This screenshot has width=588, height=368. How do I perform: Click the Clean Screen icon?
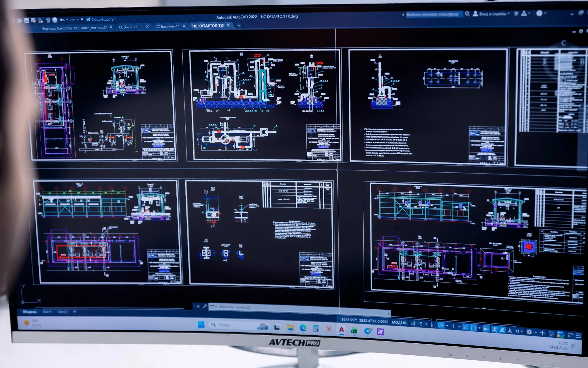570,335
